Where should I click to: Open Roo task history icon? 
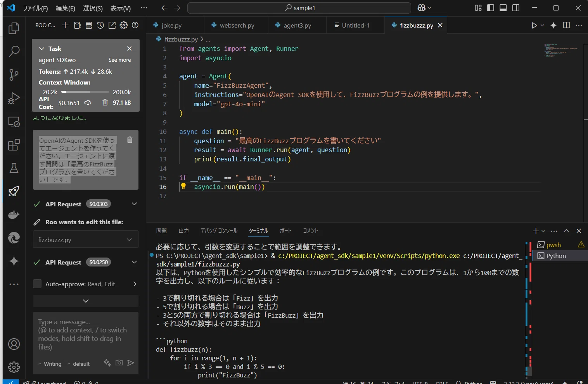100,25
